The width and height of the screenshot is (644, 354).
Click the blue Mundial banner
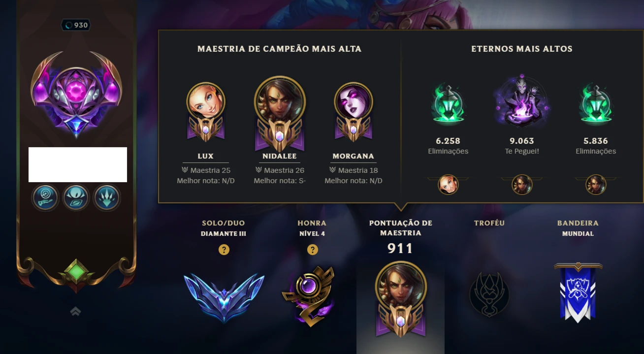click(x=578, y=292)
